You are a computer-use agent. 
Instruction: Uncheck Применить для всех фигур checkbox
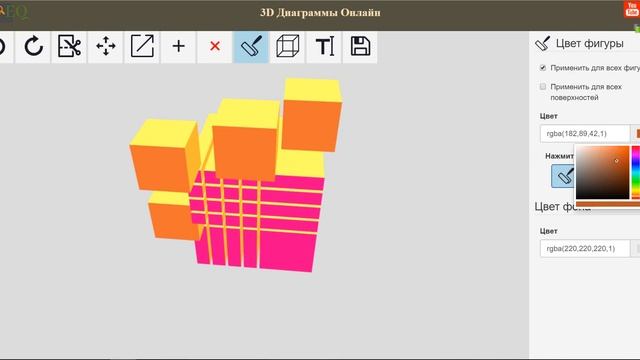click(x=543, y=68)
